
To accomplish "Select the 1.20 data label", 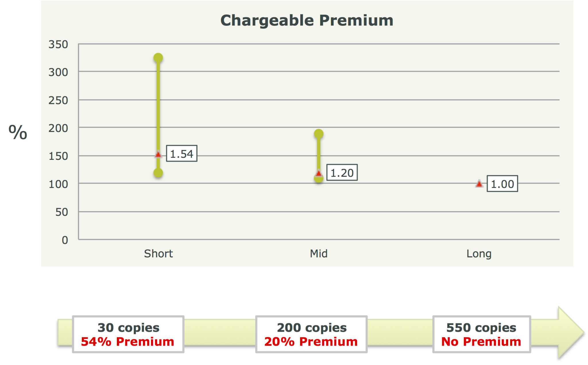I will click(x=342, y=172).
